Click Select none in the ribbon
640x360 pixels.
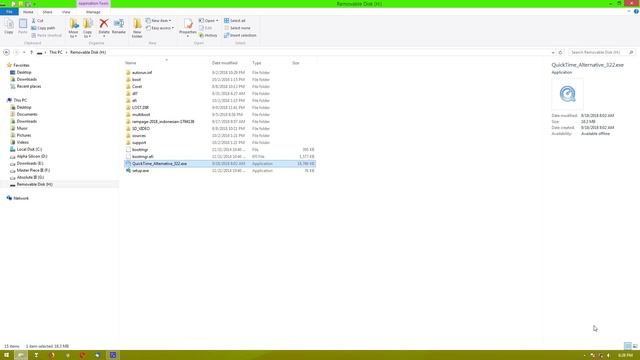[x=237, y=28]
